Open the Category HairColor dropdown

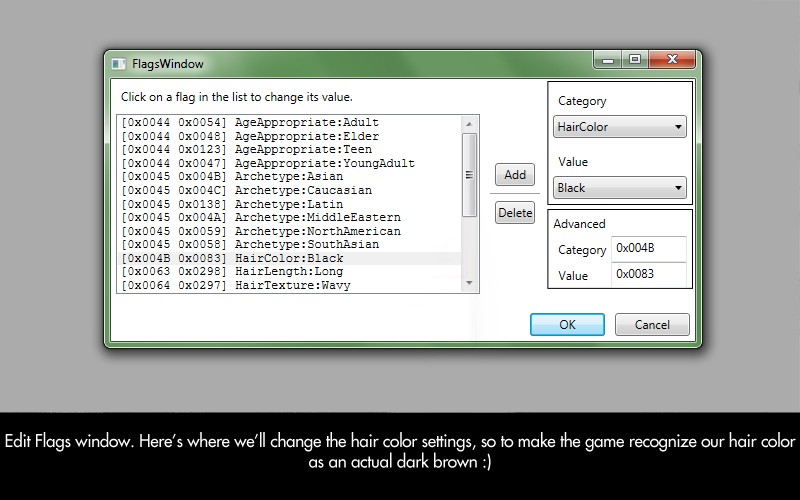619,127
